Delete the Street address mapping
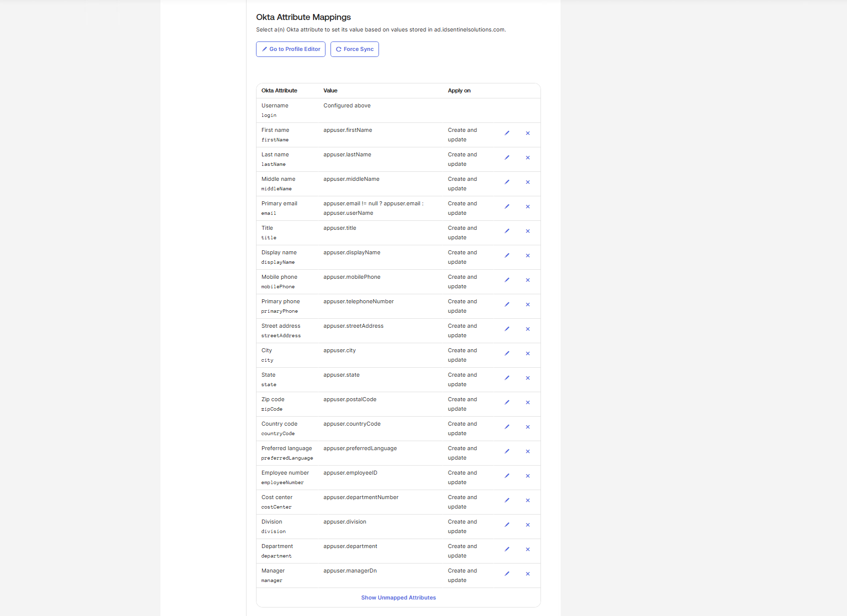Image resolution: width=847 pixels, height=616 pixels. click(x=527, y=329)
